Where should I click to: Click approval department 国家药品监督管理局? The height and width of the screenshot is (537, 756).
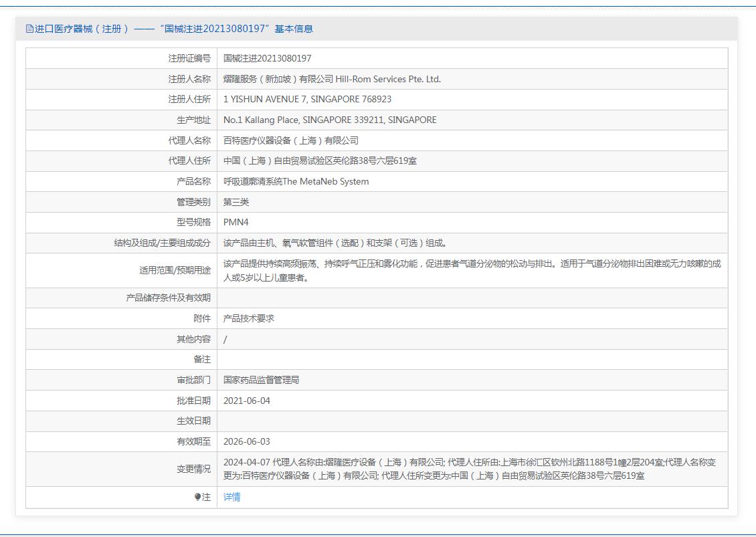coord(261,380)
